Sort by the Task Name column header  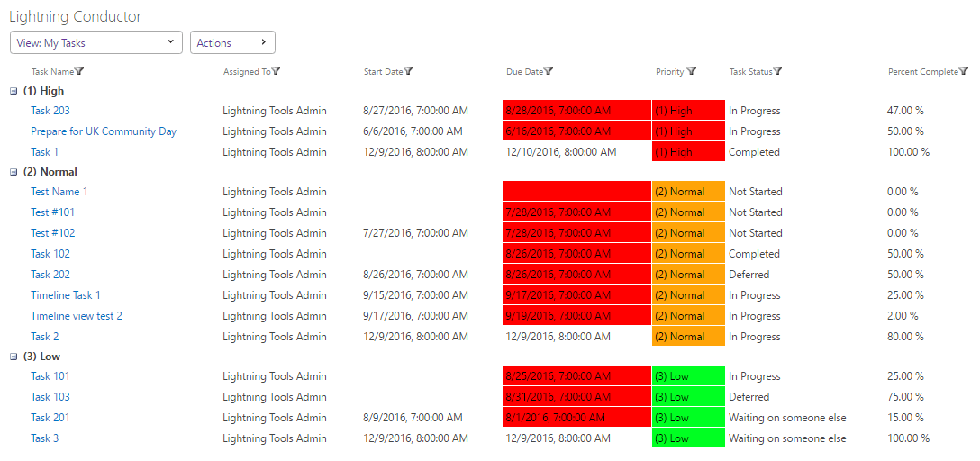point(52,72)
